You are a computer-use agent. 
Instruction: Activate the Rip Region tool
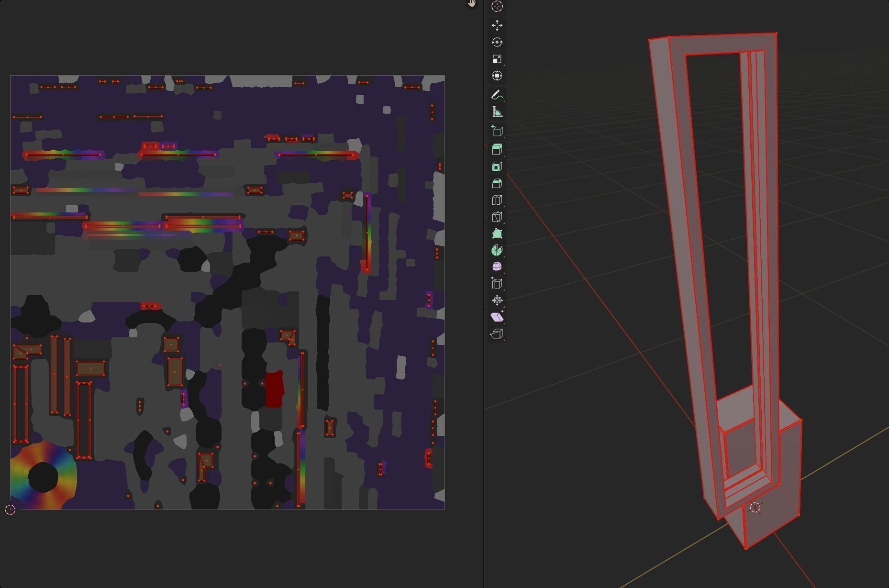[x=497, y=333]
